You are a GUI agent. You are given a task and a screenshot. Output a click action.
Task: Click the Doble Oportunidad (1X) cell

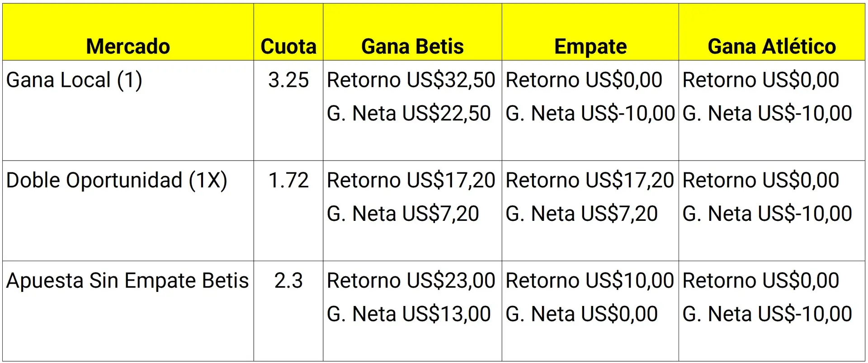(x=117, y=181)
